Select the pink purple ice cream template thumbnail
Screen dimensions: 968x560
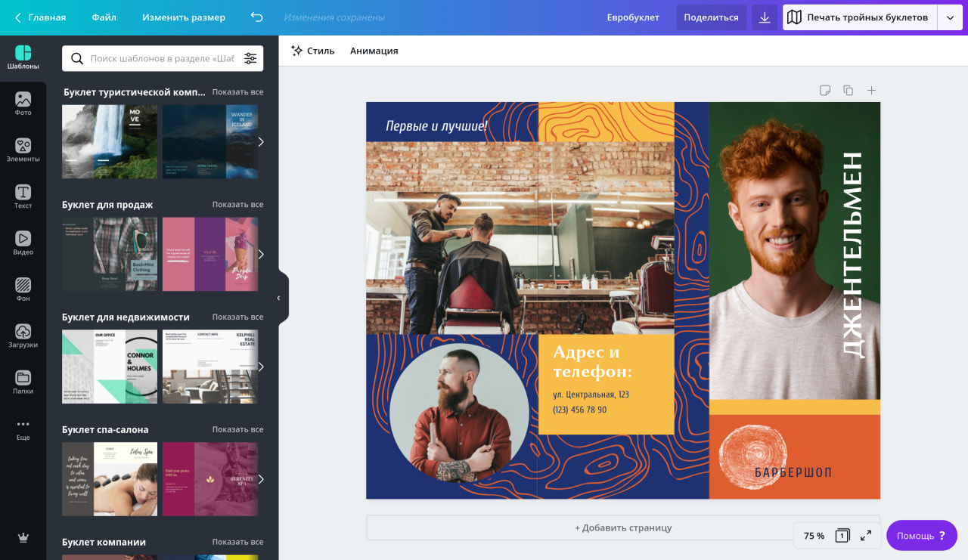click(210, 255)
